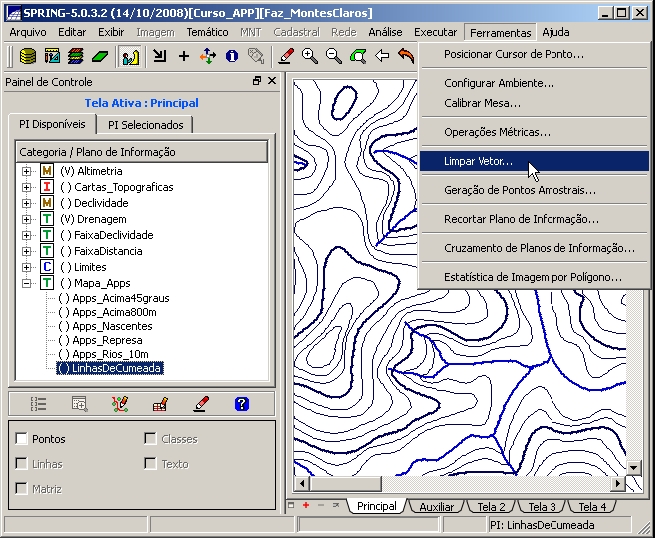The image size is (655, 538).
Task: Click the database cylinder icon in toolbar
Action: click(x=29, y=56)
